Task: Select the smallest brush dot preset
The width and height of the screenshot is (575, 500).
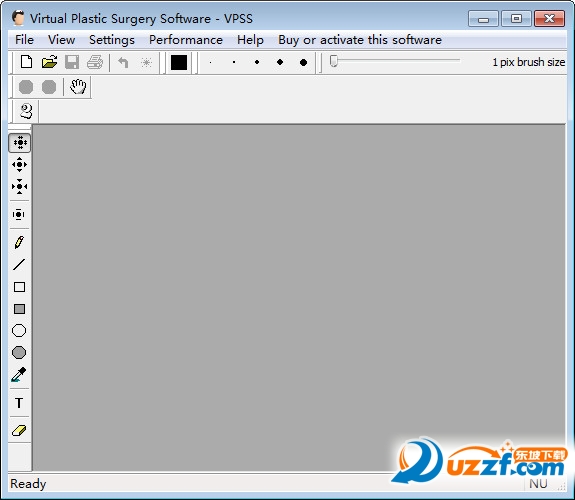Action: pyautogui.click(x=210, y=62)
